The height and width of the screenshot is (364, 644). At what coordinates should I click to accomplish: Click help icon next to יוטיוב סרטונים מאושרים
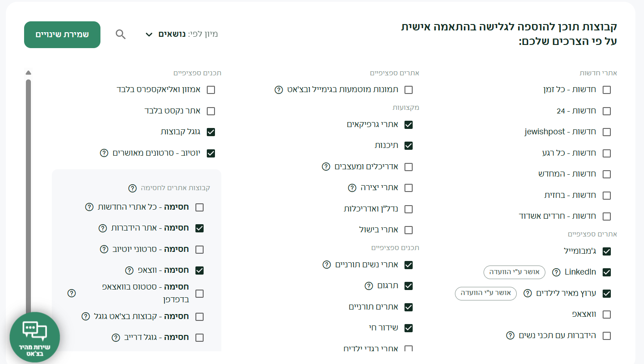point(104,153)
